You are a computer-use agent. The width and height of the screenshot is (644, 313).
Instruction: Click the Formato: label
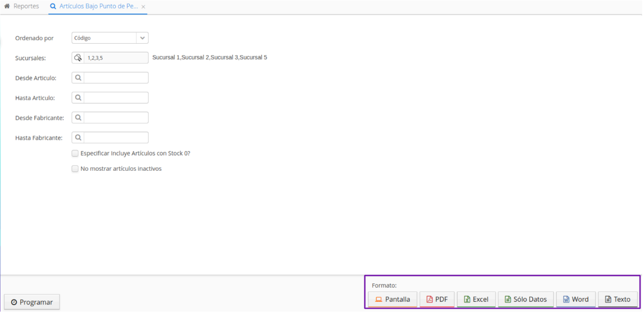pos(384,285)
